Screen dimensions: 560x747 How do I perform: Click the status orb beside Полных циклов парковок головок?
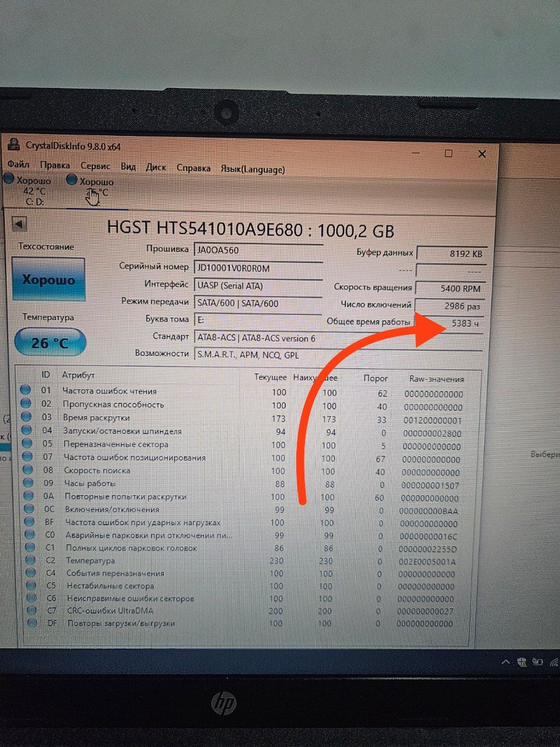[x=30, y=547]
